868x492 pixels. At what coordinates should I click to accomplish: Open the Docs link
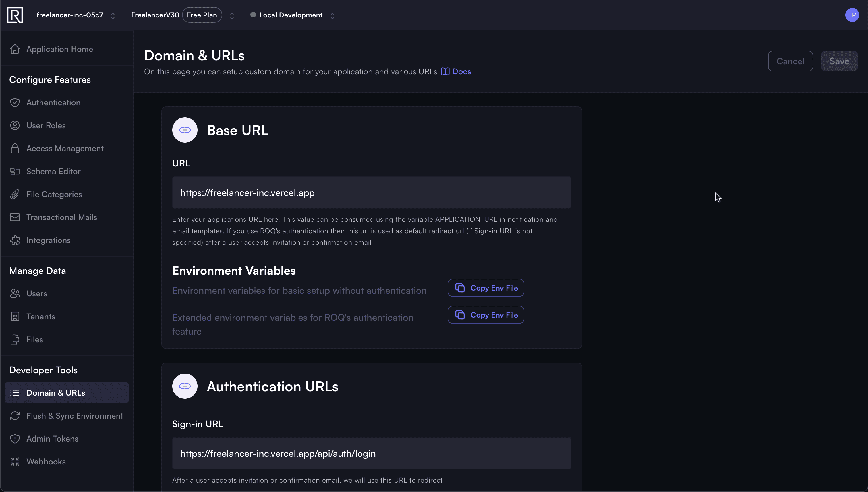click(x=456, y=72)
